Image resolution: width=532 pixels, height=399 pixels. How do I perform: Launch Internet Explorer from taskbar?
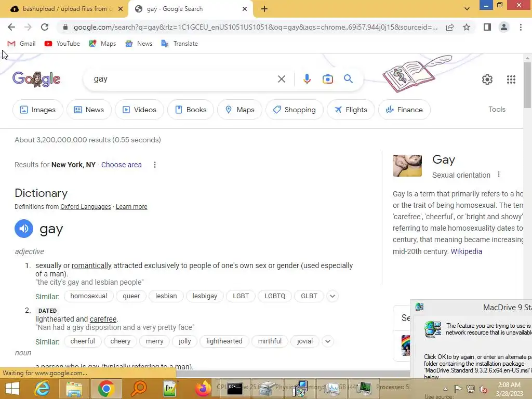pos(43,389)
